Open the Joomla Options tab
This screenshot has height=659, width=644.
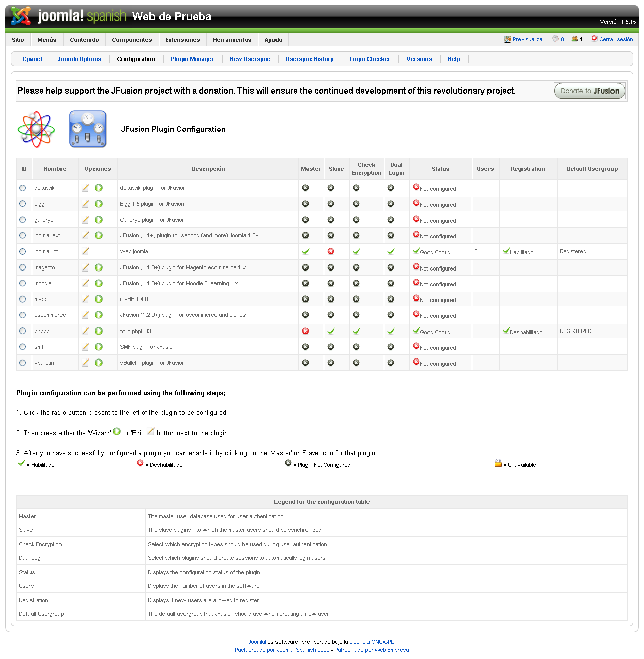tap(79, 59)
